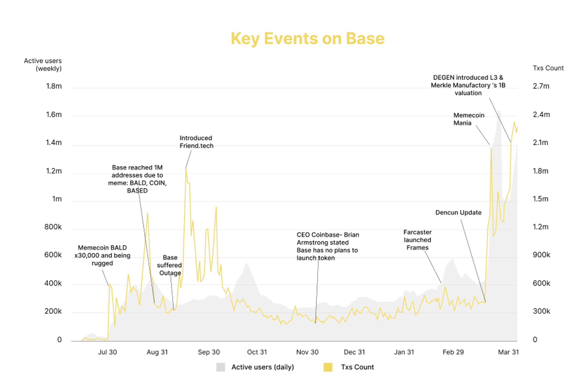Screen dimensions: 588x383
Task: Click the '1.8m' left axis value
Action: (x=54, y=86)
